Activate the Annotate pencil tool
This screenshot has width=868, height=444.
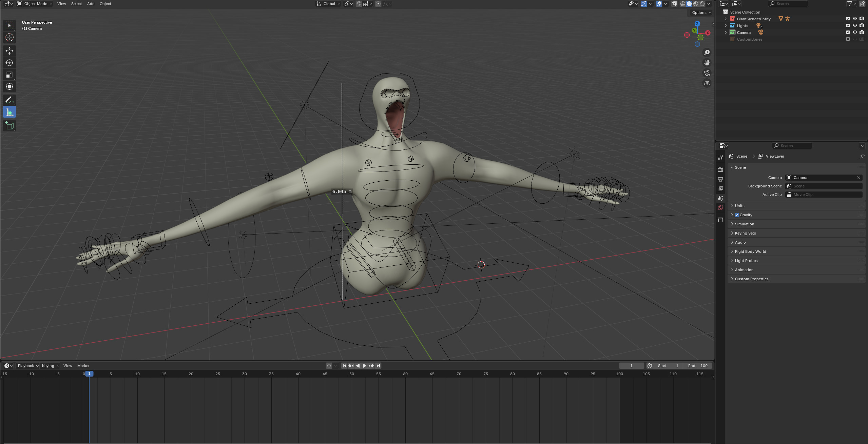(x=9, y=100)
